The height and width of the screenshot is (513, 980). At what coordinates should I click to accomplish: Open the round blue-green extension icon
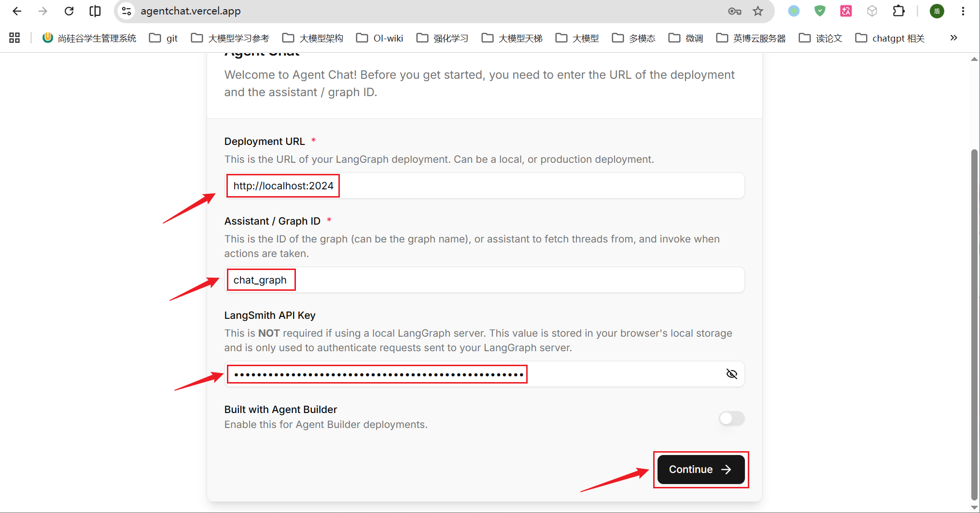[x=794, y=11]
